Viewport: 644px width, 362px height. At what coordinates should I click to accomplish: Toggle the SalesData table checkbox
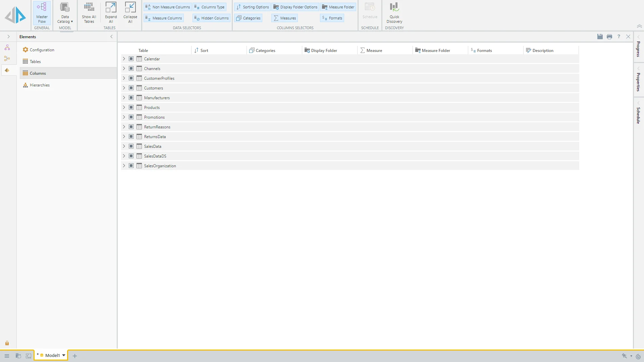[131, 146]
